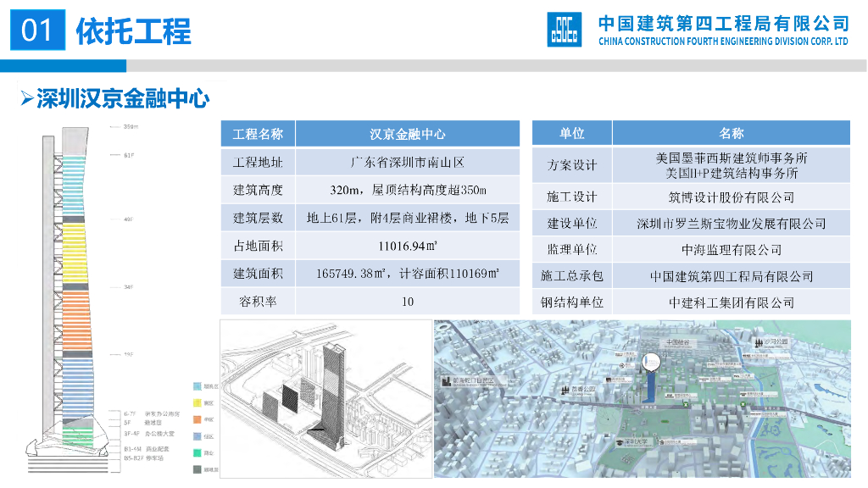
Task: Click the 前海蛇口自贸区 building icon
Action: coord(444,382)
